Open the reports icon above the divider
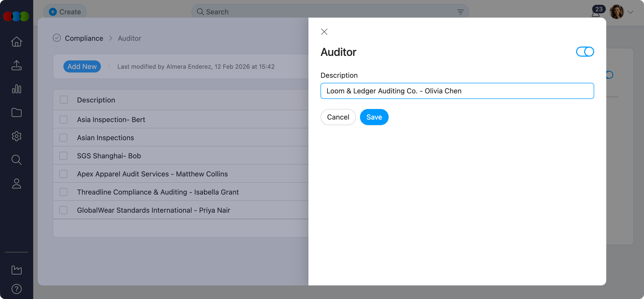The height and width of the screenshot is (299, 644). pyautogui.click(x=16, y=270)
